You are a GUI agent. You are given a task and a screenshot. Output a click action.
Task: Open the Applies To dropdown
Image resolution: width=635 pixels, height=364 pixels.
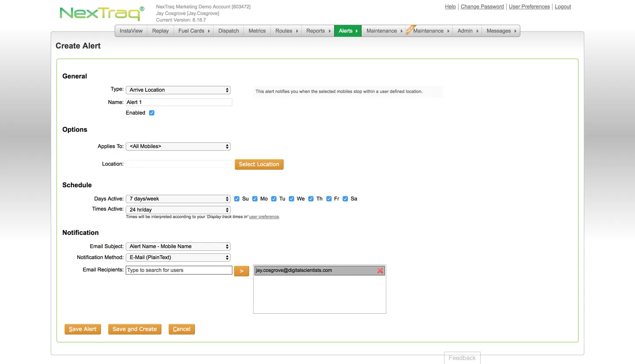[x=178, y=146]
